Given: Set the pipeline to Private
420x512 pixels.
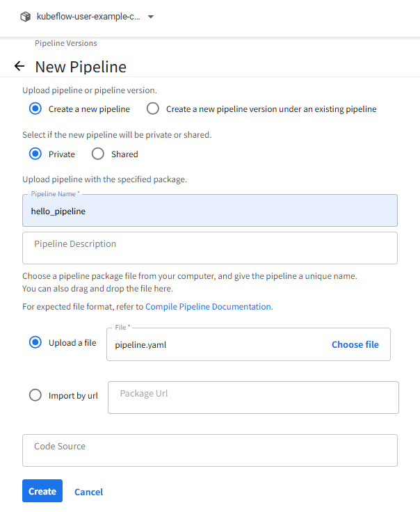Looking at the screenshot, I should pos(35,154).
